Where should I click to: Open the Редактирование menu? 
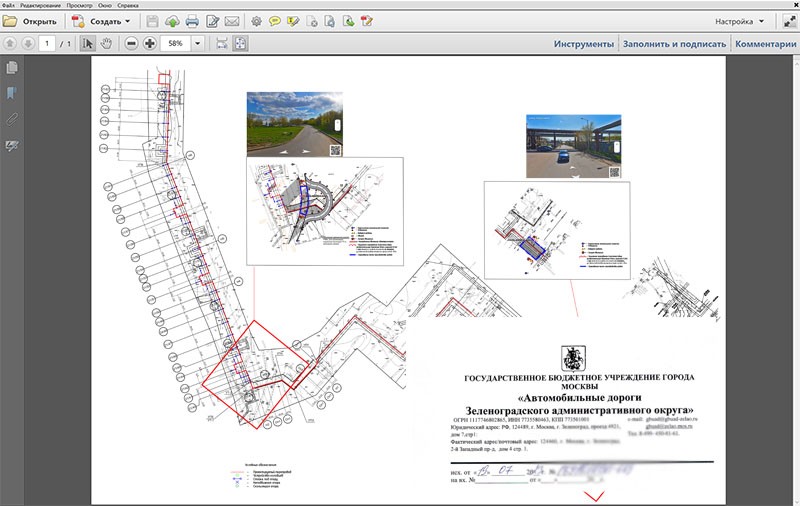pos(41,5)
